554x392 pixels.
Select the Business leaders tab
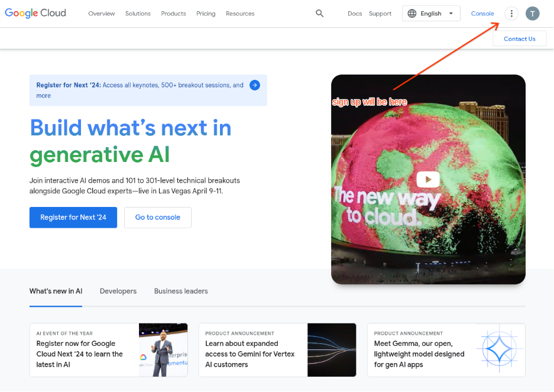181,291
